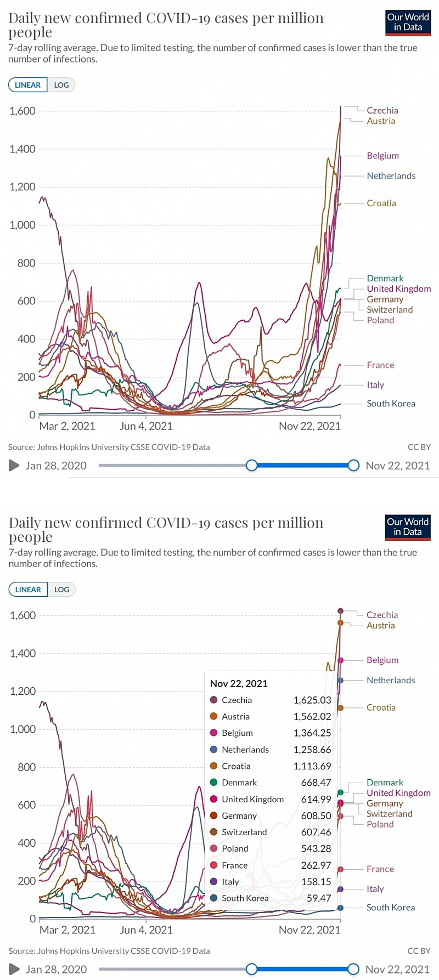Click the France label in the bottom chart
This screenshot has width=439, height=980.
coord(380,869)
